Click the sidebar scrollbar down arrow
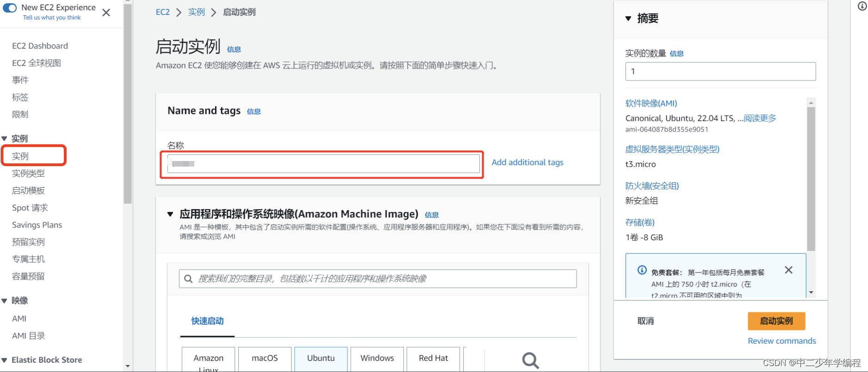 coord(128,366)
